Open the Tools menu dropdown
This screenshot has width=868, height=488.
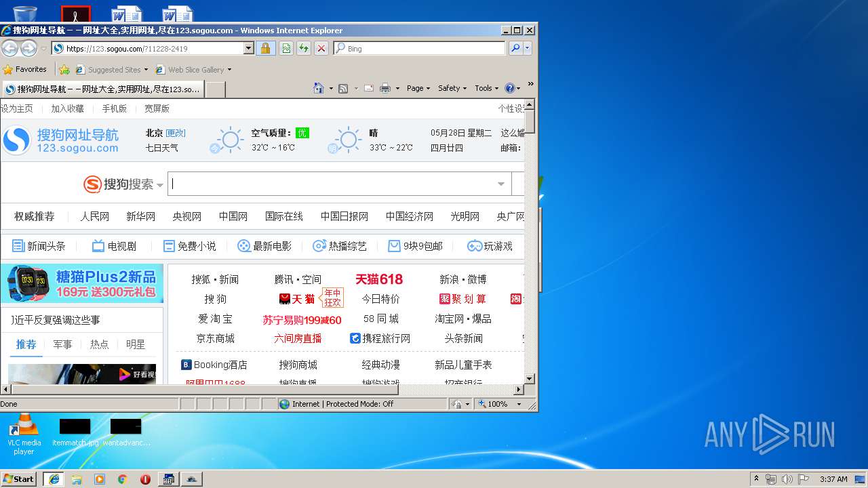[x=486, y=88]
